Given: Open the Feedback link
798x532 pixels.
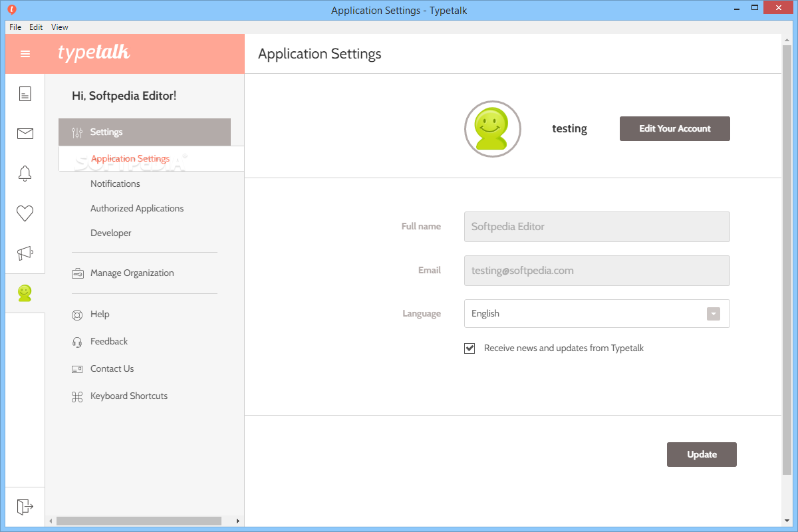Looking at the screenshot, I should pos(109,341).
